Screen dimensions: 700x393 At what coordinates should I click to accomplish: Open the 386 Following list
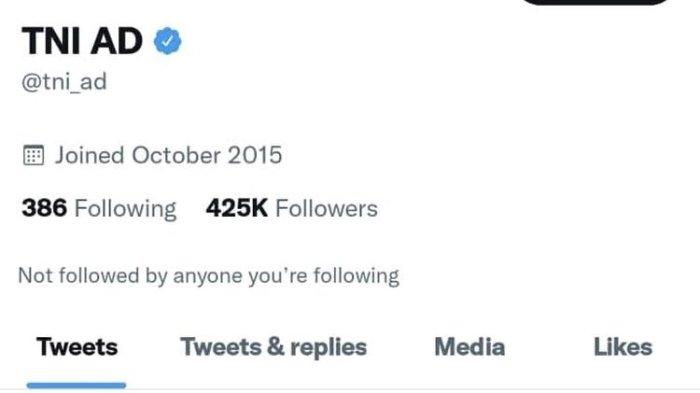click(x=99, y=209)
